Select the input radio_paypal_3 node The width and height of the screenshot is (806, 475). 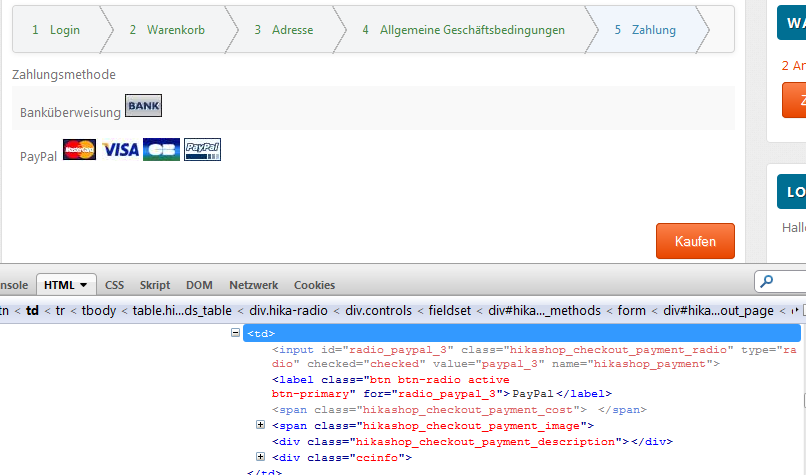(534, 357)
